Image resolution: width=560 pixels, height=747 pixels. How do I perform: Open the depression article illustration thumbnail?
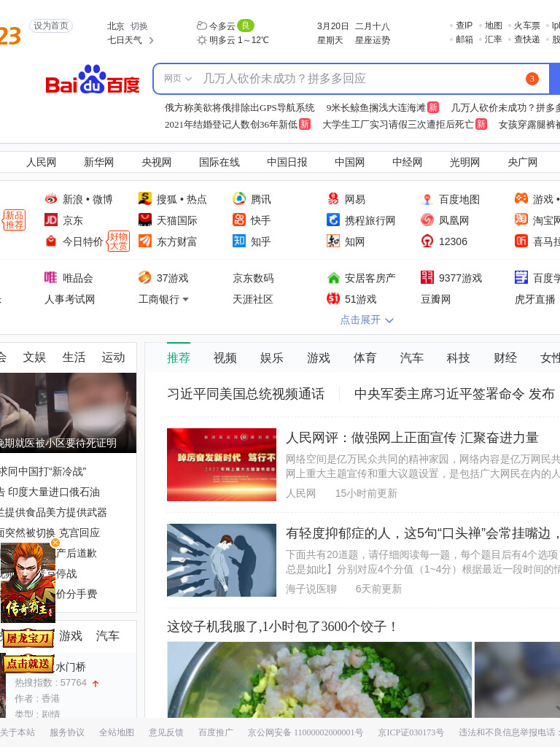point(222,560)
